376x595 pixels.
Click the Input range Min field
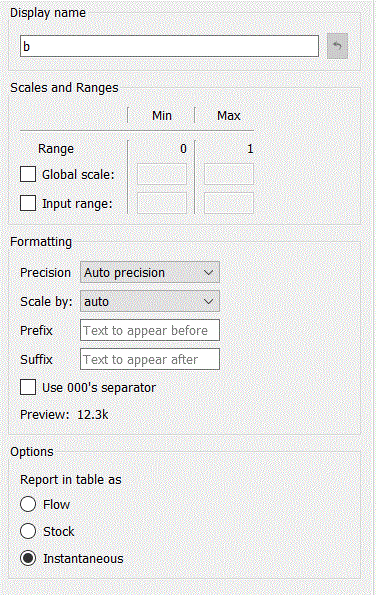pyautogui.click(x=162, y=203)
